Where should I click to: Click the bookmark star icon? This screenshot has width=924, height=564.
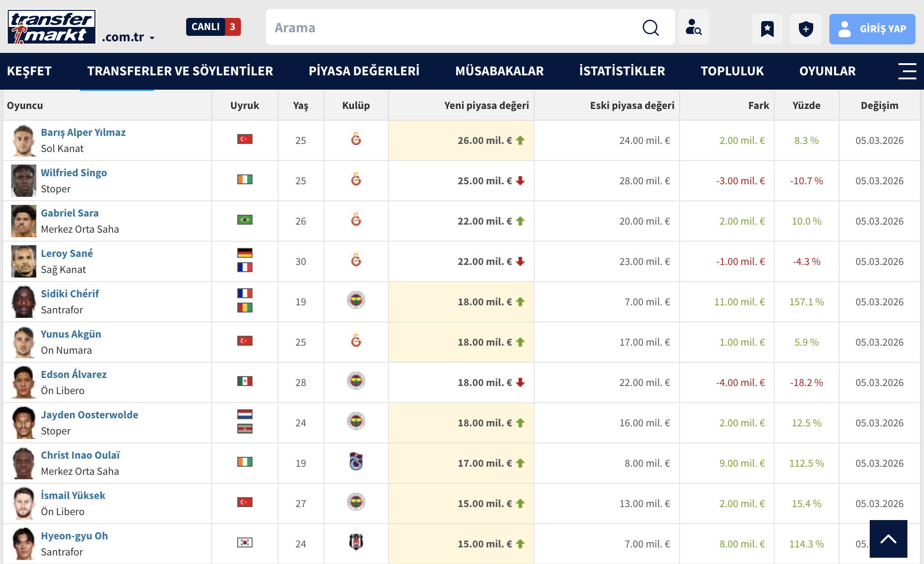pos(767,29)
